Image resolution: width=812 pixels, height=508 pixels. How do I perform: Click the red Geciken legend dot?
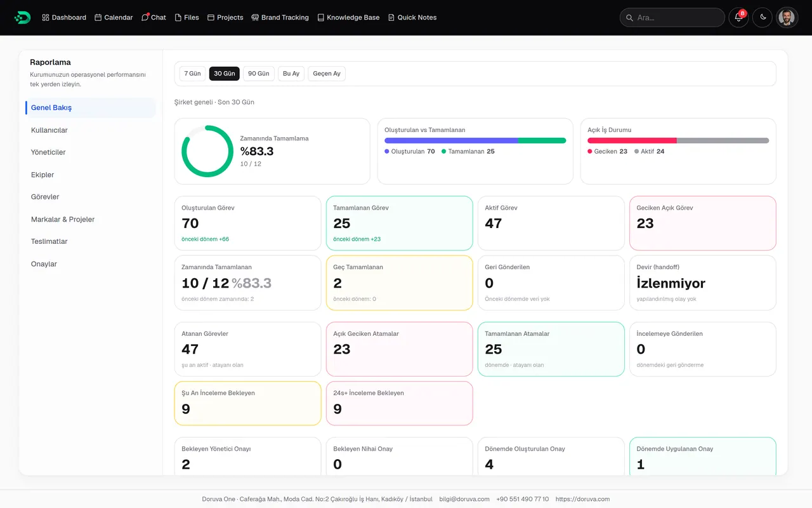(590, 152)
